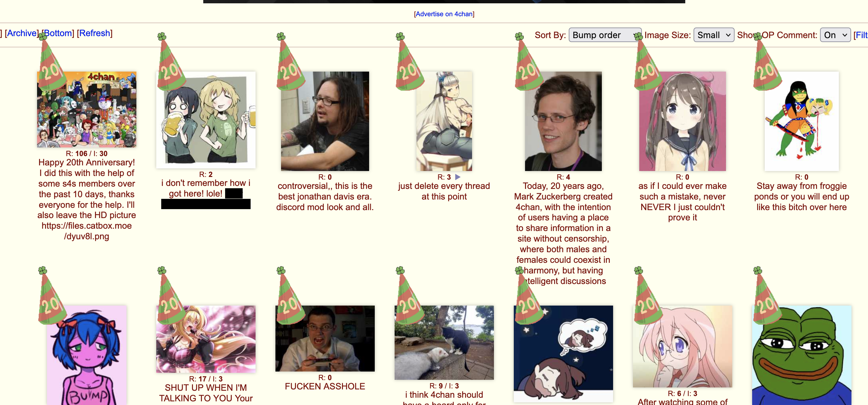The width and height of the screenshot is (868, 405).
Task: Go to the Archive link
Action: pyautogui.click(x=22, y=33)
